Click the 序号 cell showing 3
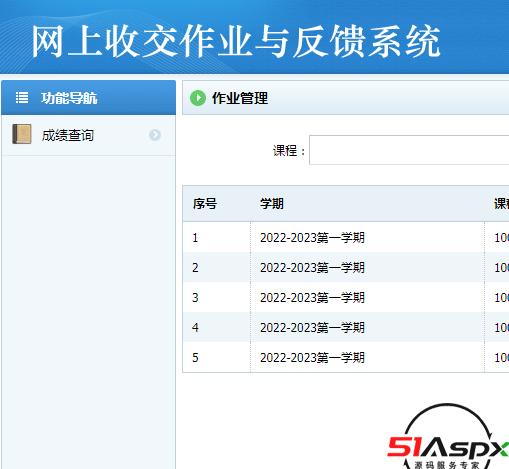 [217, 297]
